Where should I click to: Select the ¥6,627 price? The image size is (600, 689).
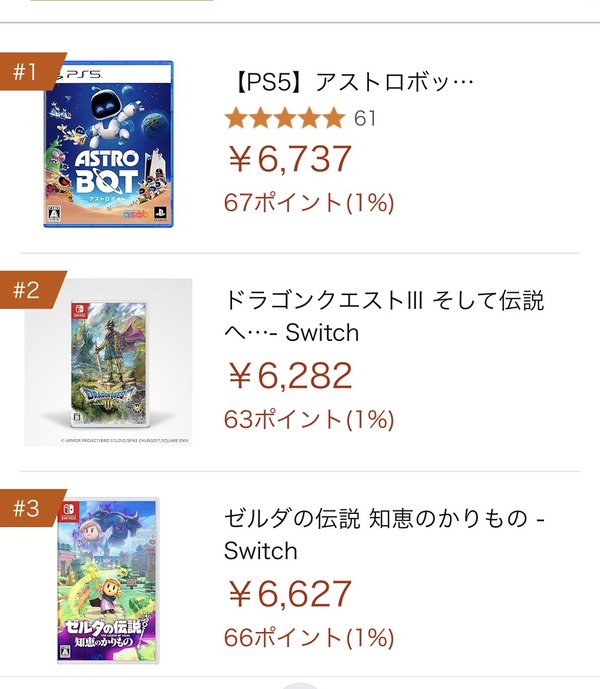click(x=290, y=594)
